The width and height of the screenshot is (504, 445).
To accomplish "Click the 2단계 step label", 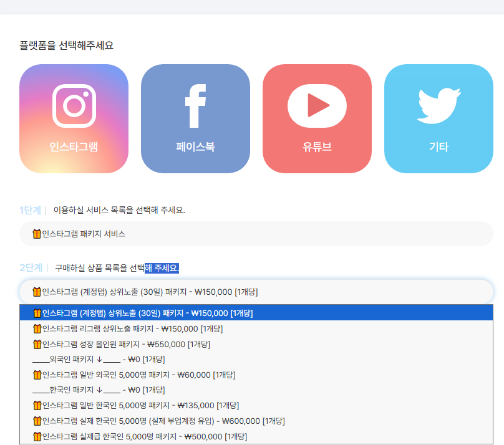I will point(31,268).
